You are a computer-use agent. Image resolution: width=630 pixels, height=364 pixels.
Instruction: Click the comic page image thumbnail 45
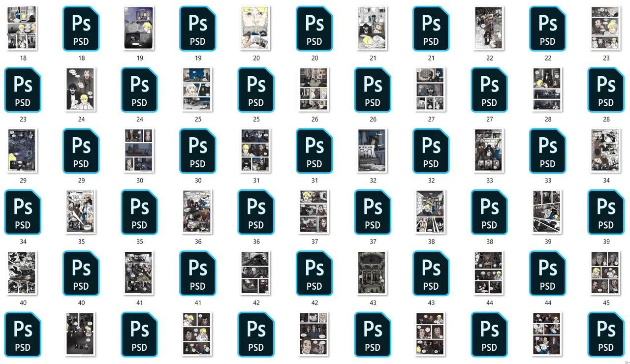606,273
